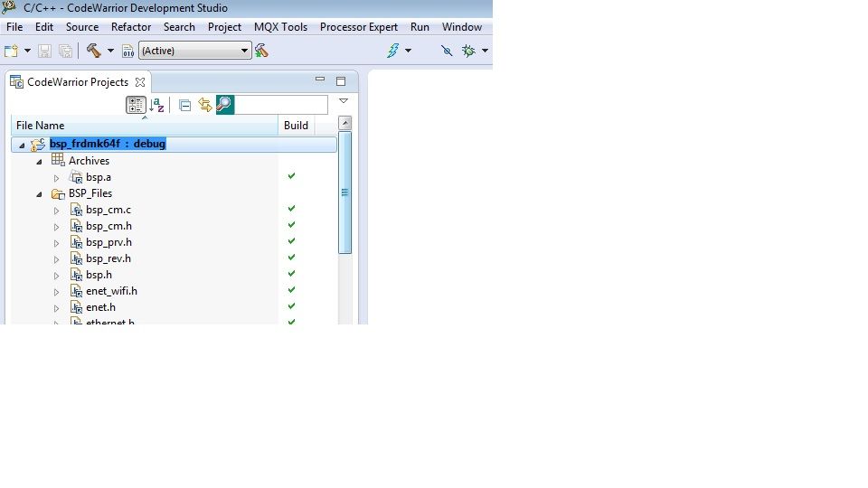Open the Window menu
This screenshot has width=868, height=488.
[x=462, y=27]
